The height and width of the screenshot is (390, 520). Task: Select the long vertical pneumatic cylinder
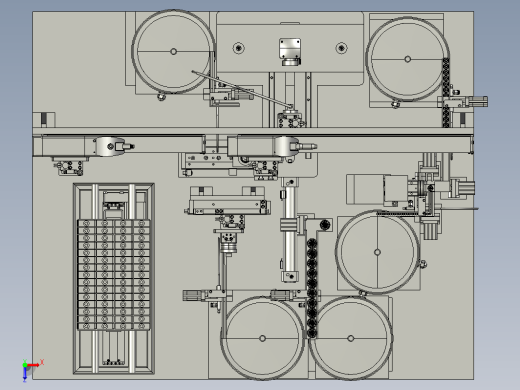tap(290, 230)
